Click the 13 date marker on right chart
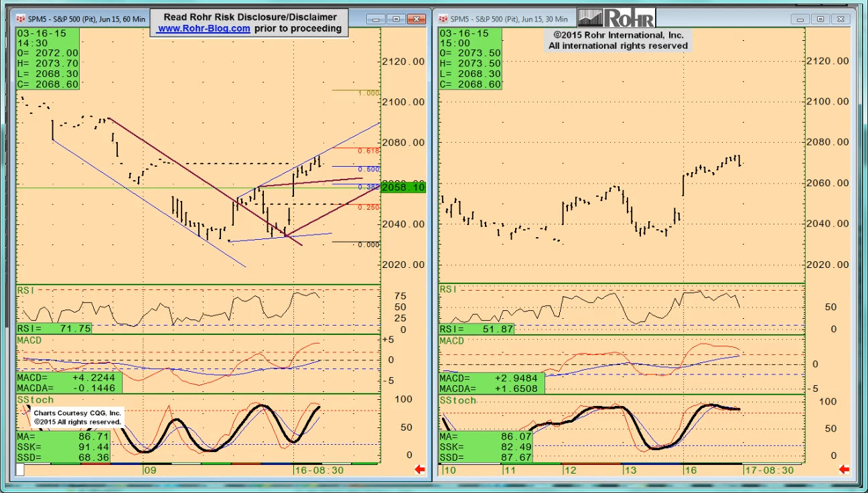The height and width of the screenshot is (493, 868). point(630,470)
